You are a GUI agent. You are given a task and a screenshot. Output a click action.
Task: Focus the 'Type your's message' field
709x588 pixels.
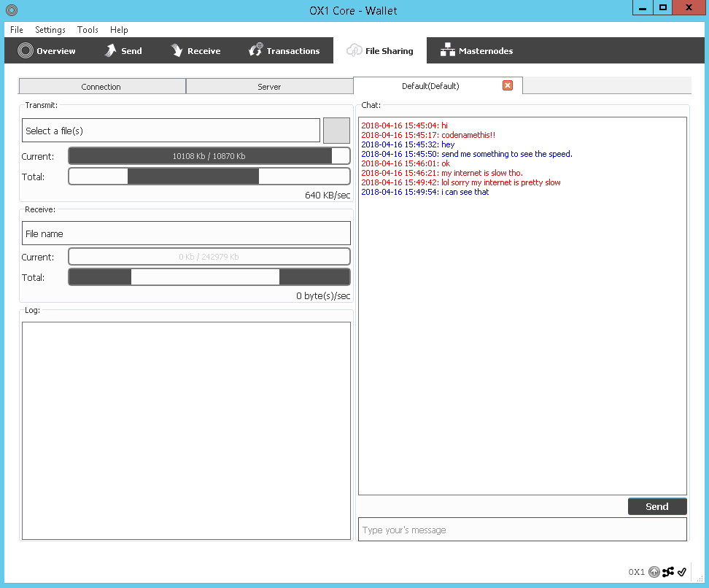(x=522, y=530)
